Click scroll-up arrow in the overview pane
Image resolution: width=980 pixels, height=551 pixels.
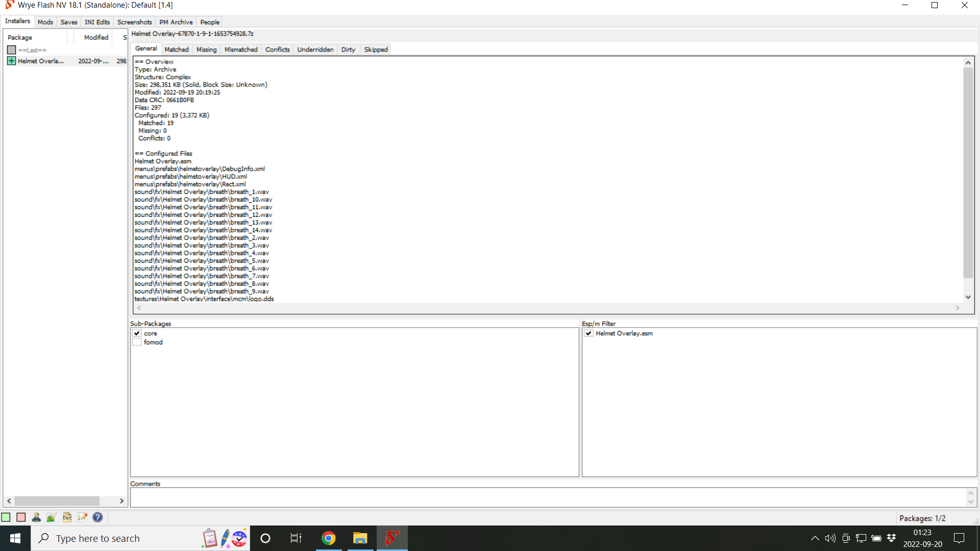[x=968, y=63]
